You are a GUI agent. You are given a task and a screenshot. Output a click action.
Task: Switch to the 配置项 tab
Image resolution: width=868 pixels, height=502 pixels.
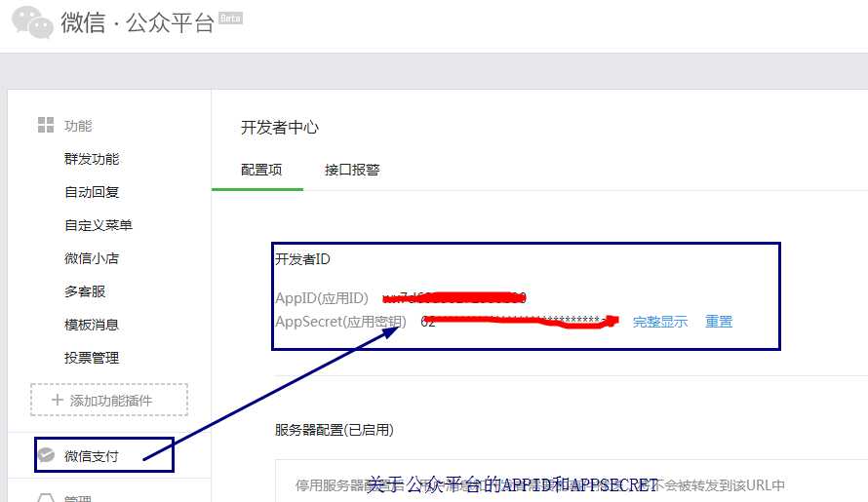pos(261,170)
